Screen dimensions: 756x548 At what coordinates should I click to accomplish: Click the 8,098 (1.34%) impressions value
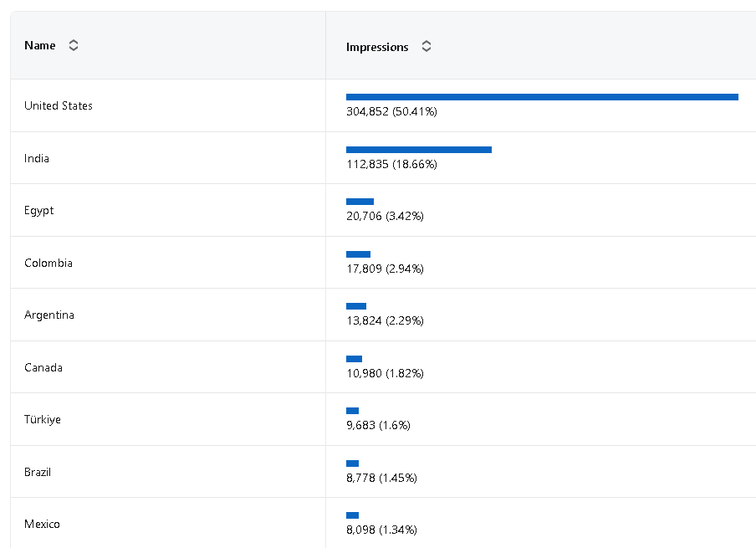click(x=381, y=530)
